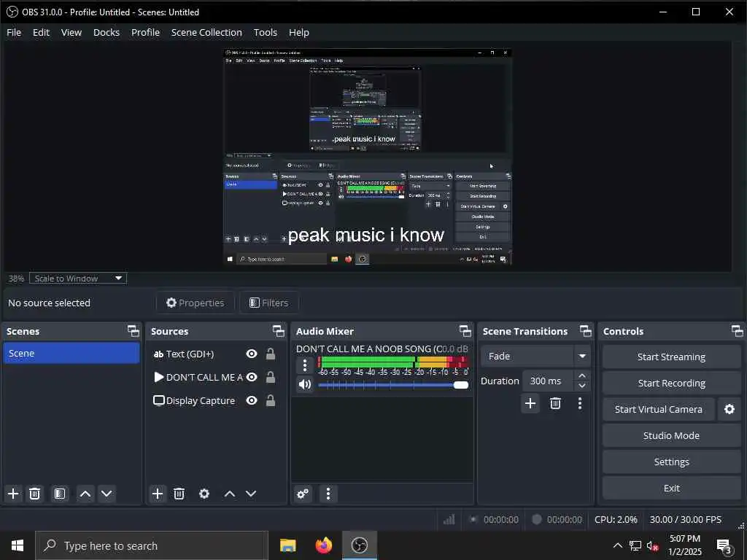Remove scene transition using trash icon

(x=555, y=403)
